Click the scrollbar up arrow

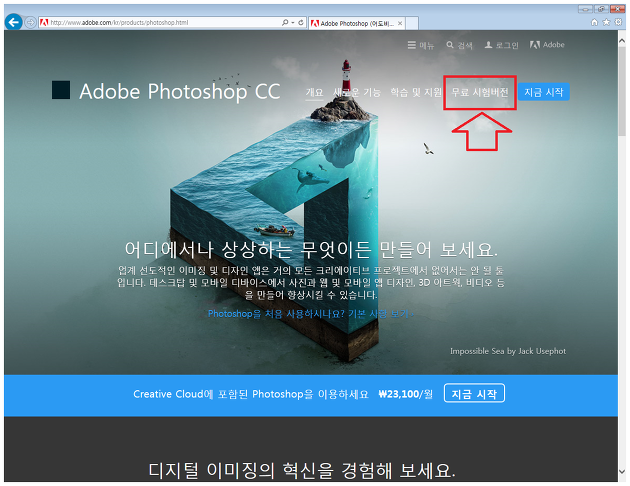622,41
